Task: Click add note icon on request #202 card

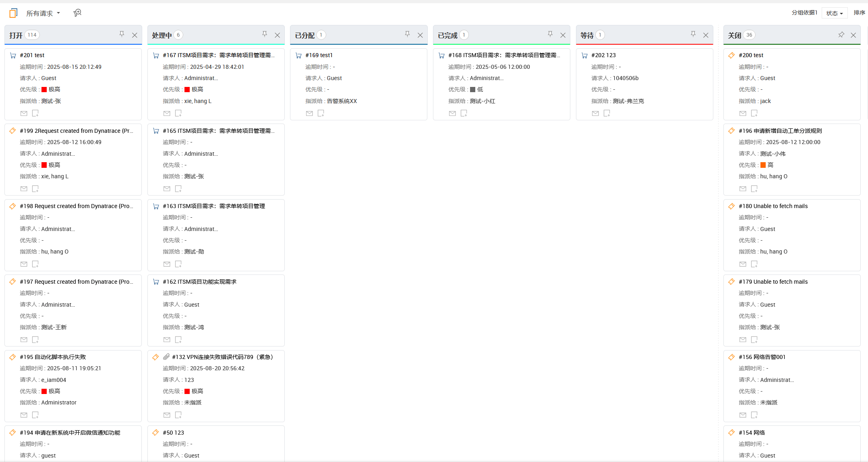Action: (x=607, y=113)
